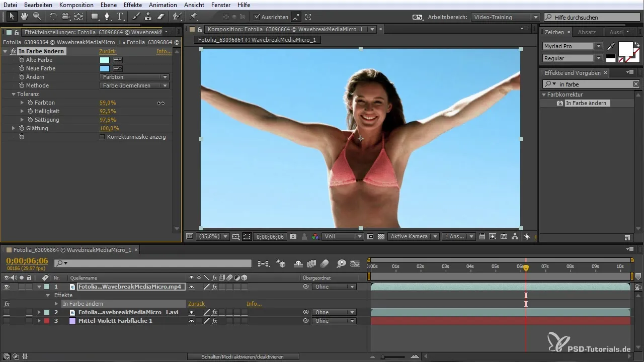The width and height of the screenshot is (644, 362).
Task: Open the Ändern Farbton dropdown
Action: [134, 77]
